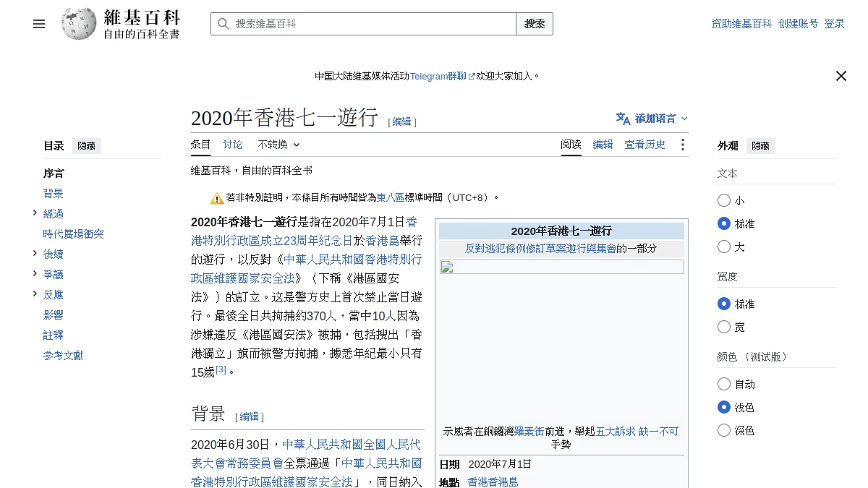Screen dimensions: 868x488
Task: Click 编辑 next to 背景 heading
Action: [250, 417]
